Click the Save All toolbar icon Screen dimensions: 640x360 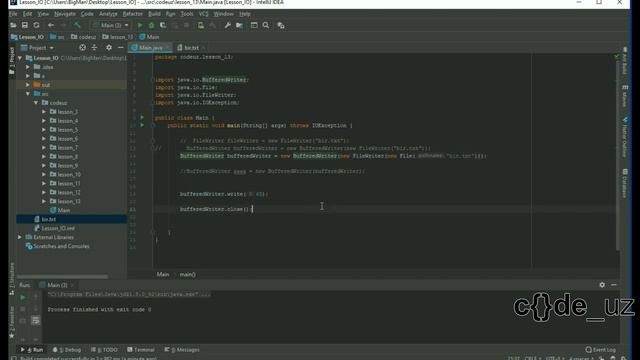(25, 25)
